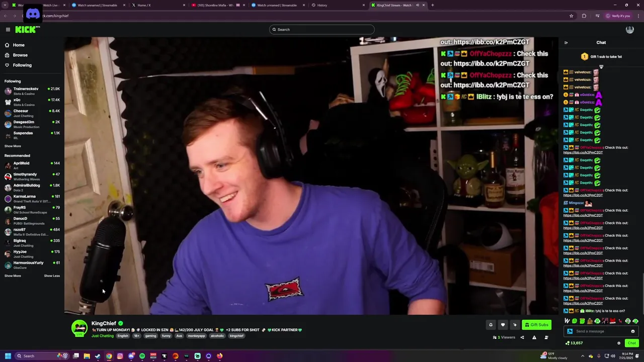644x362 pixels.
Task: Open Firefox from the taskbar
Action: coord(219,356)
